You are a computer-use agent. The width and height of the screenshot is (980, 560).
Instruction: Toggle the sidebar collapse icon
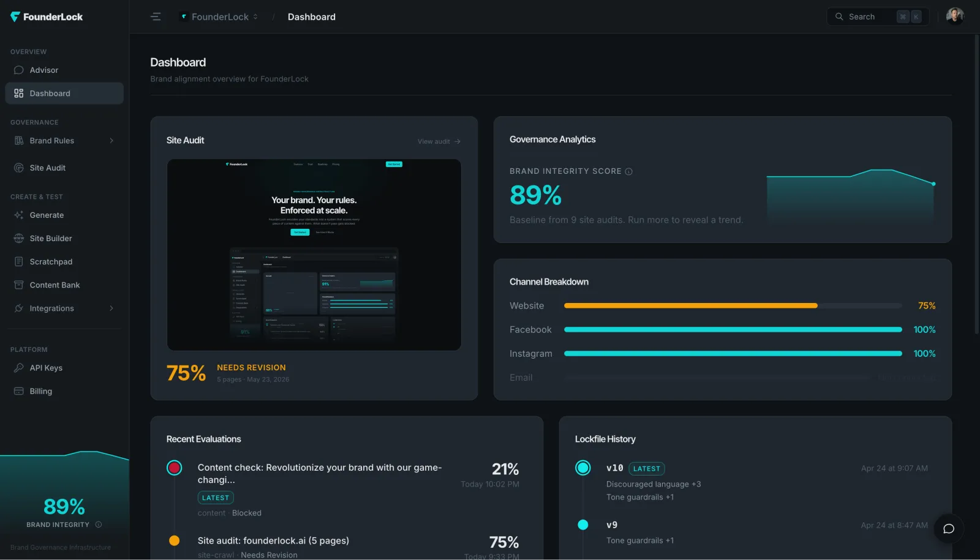point(156,17)
